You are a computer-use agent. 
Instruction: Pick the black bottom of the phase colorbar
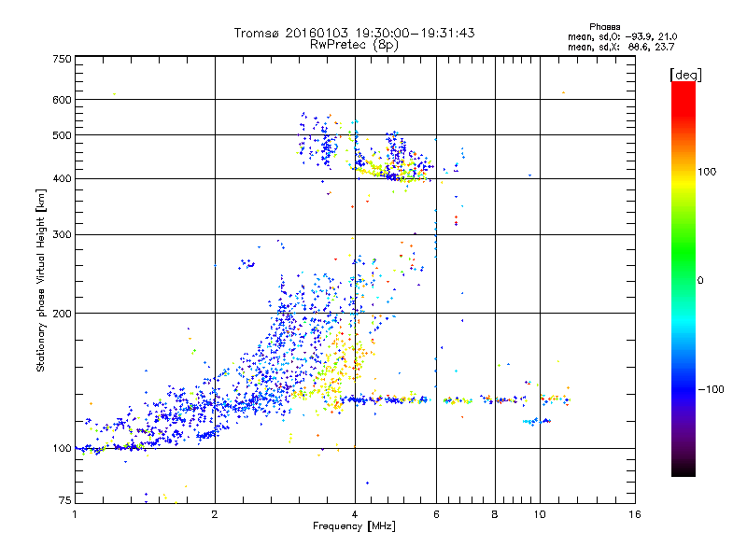[684, 469]
